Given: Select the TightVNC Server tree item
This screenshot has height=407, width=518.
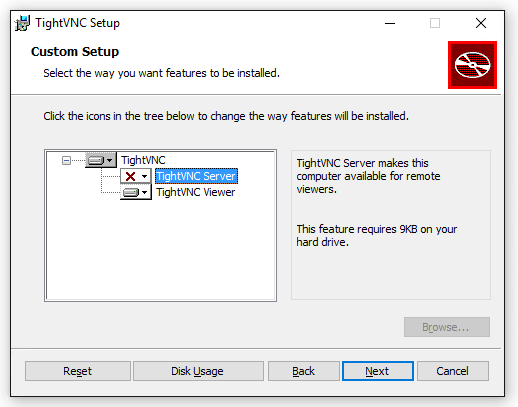Looking at the screenshot, I should [x=196, y=176].
